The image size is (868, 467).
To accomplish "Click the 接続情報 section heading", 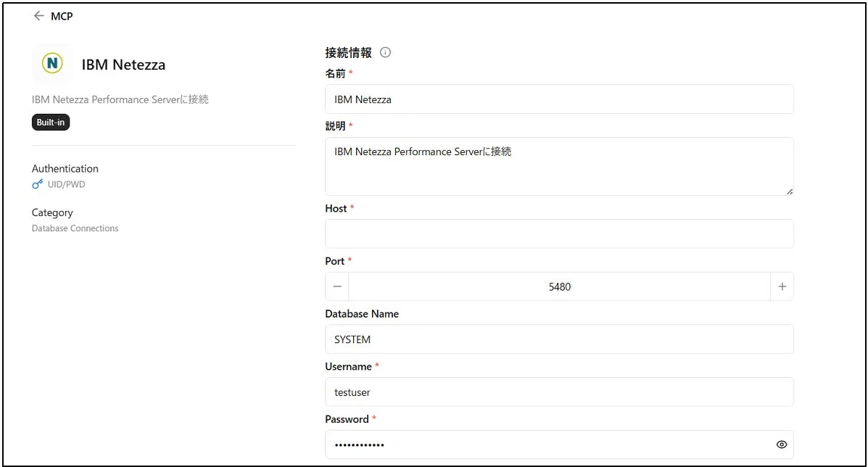I will tap(348, 52).
